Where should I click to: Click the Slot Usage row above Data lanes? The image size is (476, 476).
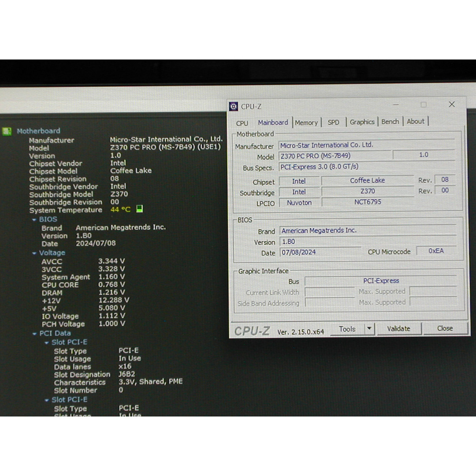(x=97, y=359)
